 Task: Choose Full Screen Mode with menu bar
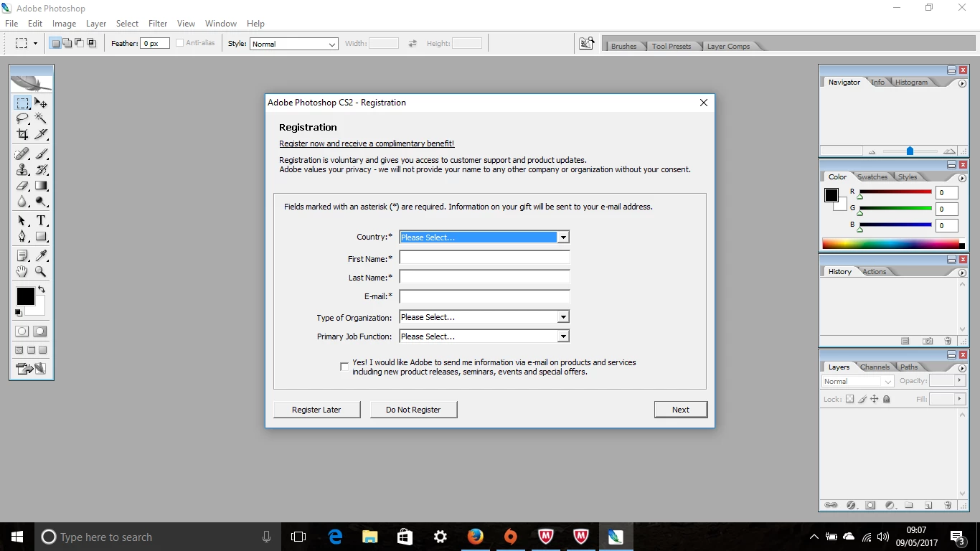[x=31, y=350]
